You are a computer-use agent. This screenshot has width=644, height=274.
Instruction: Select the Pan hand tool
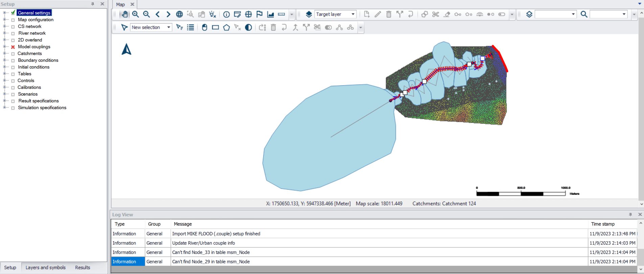pos(125,14)
